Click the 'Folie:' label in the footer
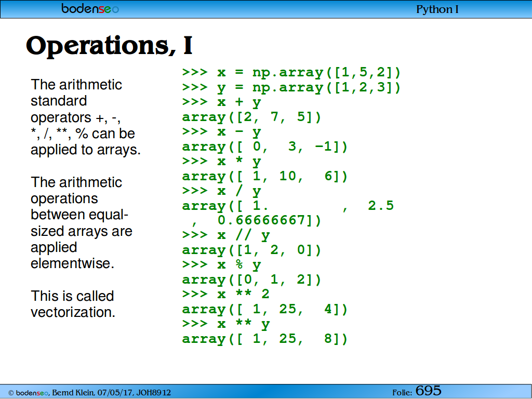The image size is (532, 399). [402, 393]
